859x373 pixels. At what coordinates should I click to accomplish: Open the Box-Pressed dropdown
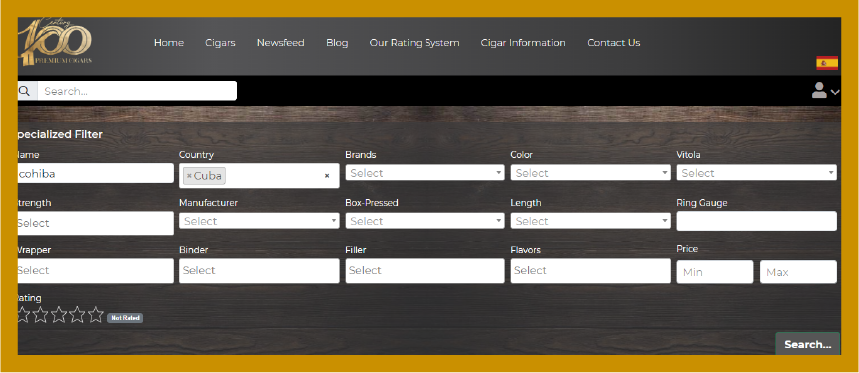(x=425, y=221)
